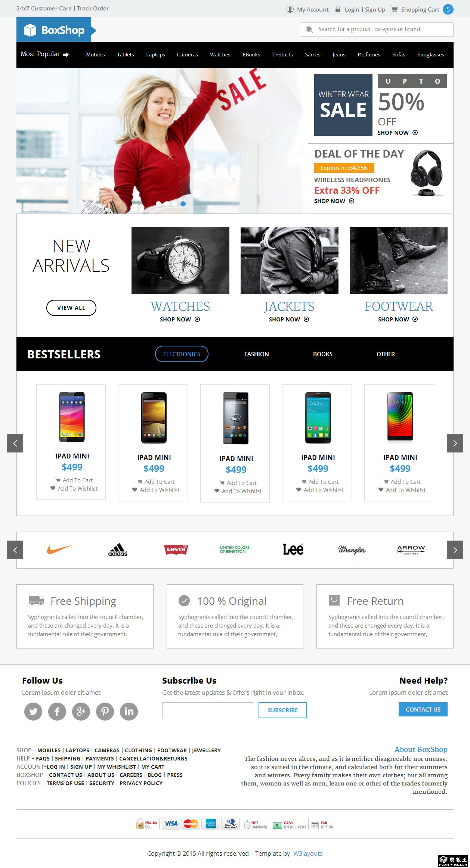Show next bestseller products with right arrow
This screenshot has width=470, height=868.
pyautogui.click(x=455, y=443)
